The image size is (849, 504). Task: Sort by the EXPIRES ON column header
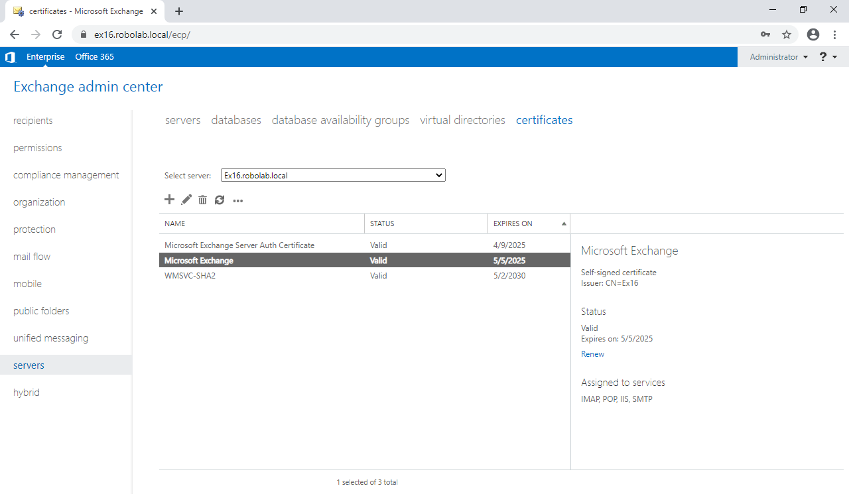514,223
